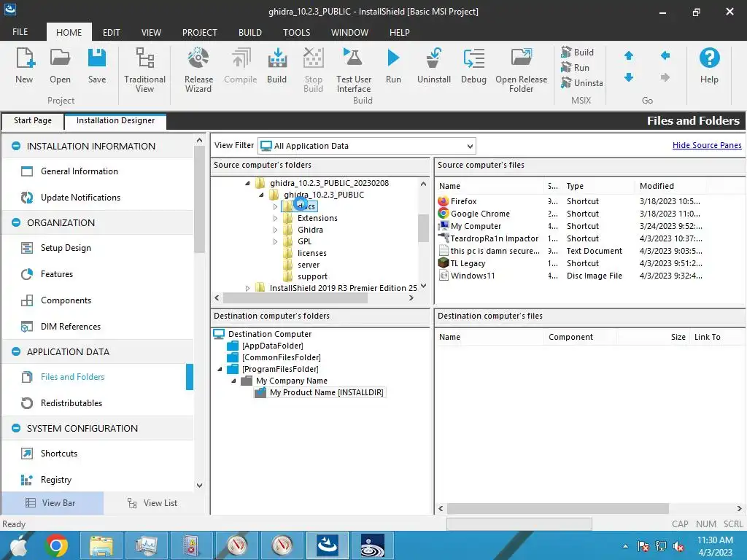Viewport: 747px width, 560px height.
Task: Open the TOOLS ribbon tab
Action: 296,32
